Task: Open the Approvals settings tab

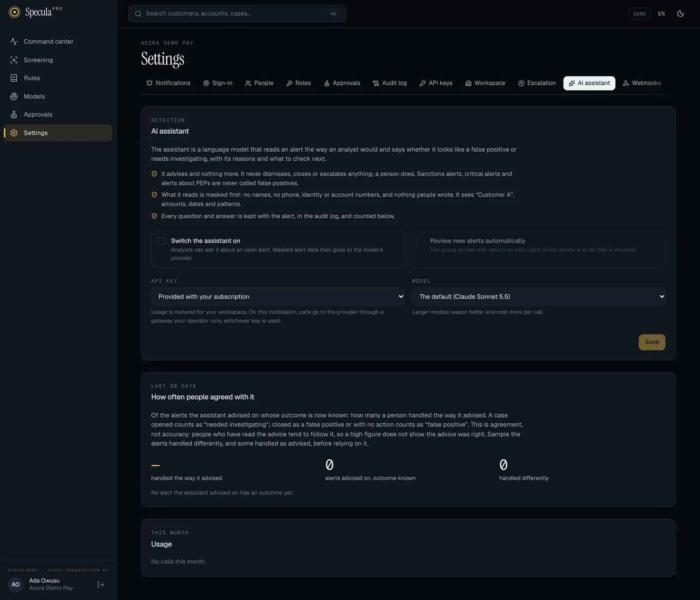Action: pyautogui.click(x=342, y=83)
